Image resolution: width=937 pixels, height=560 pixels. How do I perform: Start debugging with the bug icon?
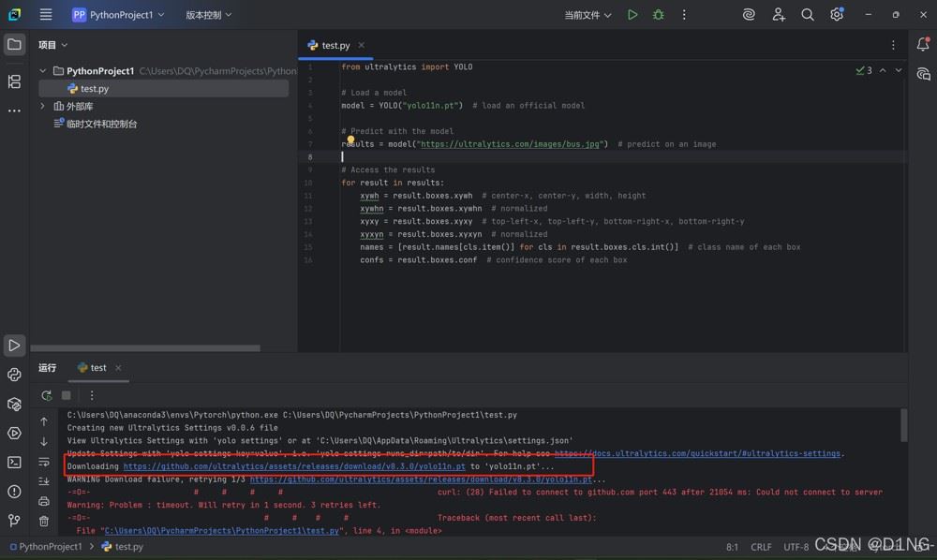click(x=659, y=15)
